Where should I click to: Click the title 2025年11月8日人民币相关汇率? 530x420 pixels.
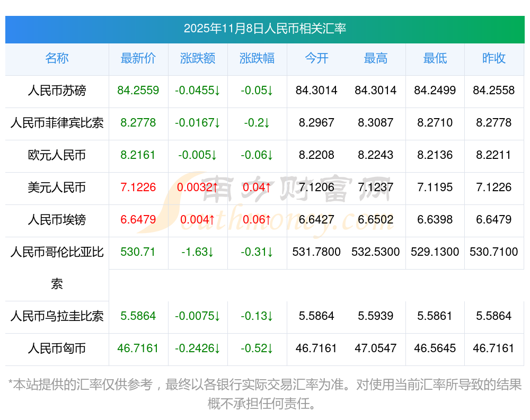click(x=264, y=29)
